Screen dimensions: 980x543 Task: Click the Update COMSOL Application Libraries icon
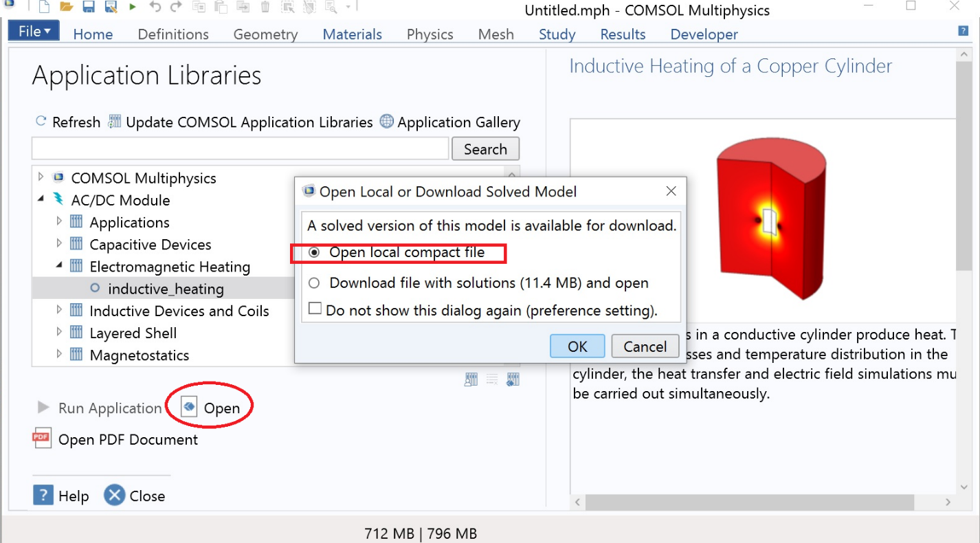point(114,122)
